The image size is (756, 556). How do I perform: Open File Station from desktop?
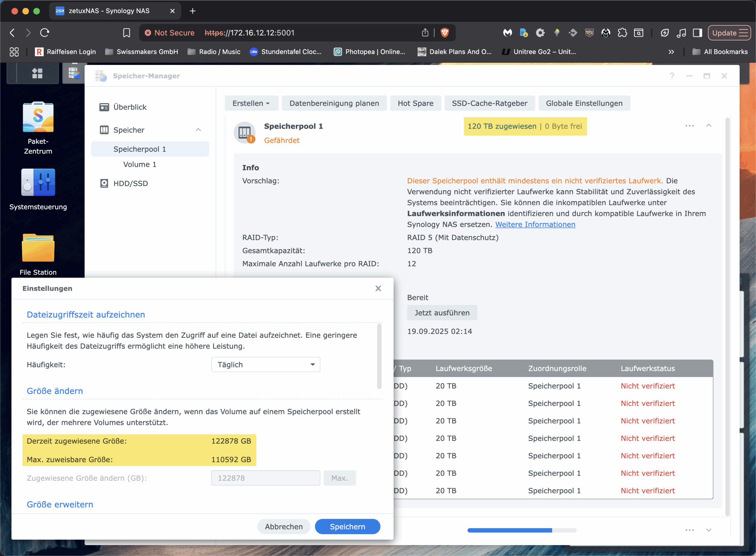[38, 248]
